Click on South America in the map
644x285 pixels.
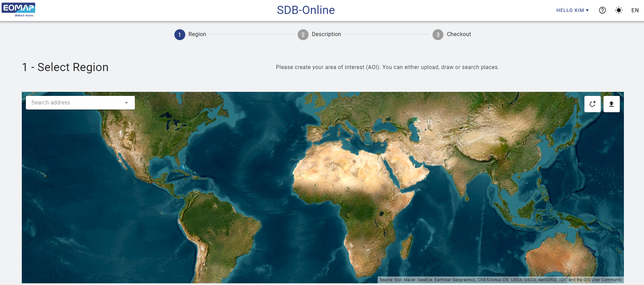[x=218, y=224]
